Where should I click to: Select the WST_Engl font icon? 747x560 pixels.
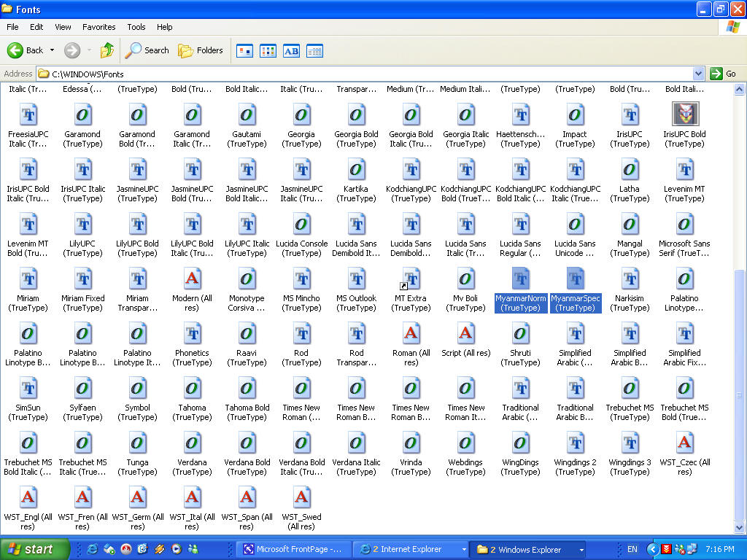click(x=28, y=497)
